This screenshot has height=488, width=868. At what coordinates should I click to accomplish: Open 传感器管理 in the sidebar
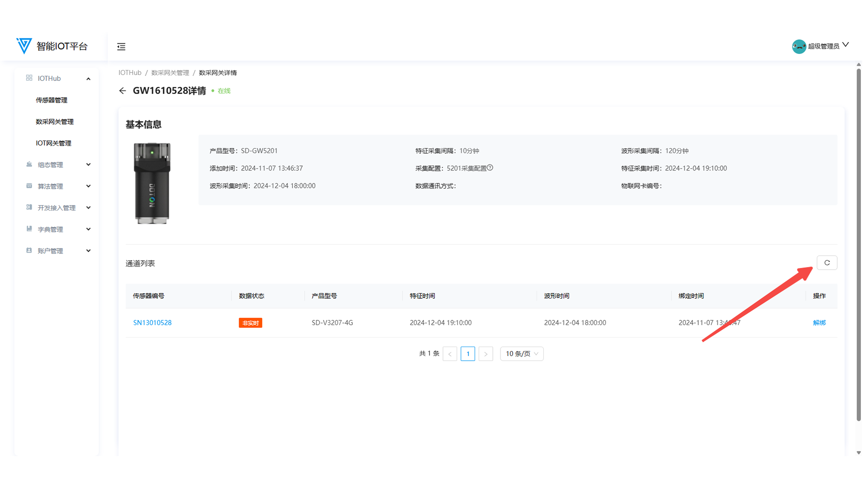click(52, 100)
